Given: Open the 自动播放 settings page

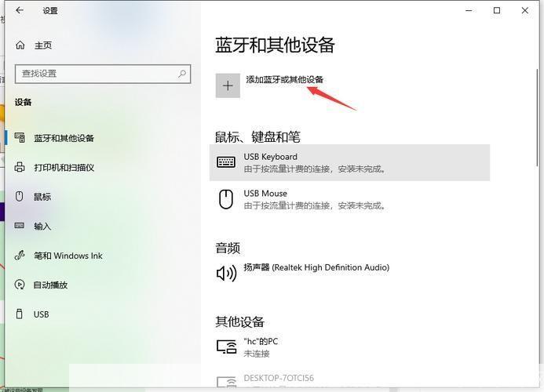Looking at the screenshot, I should [x=50, y=285].
